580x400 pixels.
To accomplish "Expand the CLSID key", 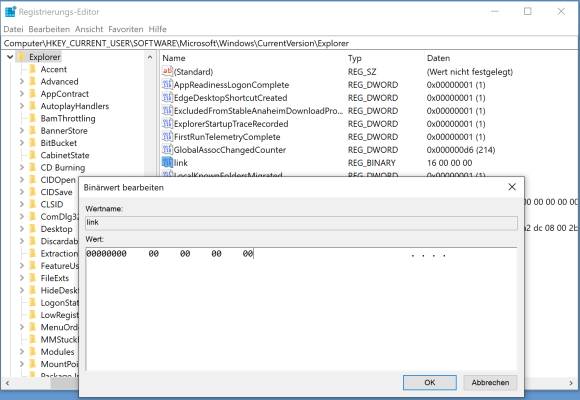I will coord(21,204).
